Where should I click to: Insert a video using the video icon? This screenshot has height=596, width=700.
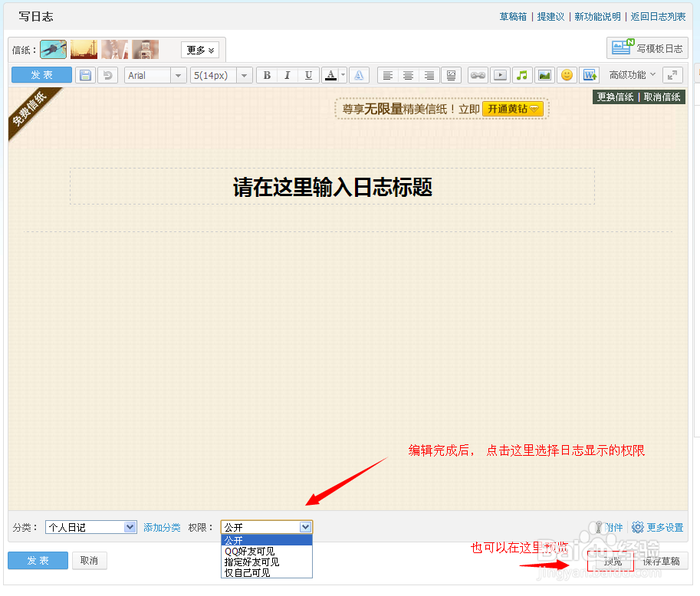pyautogui.click(x=502, y=75)
